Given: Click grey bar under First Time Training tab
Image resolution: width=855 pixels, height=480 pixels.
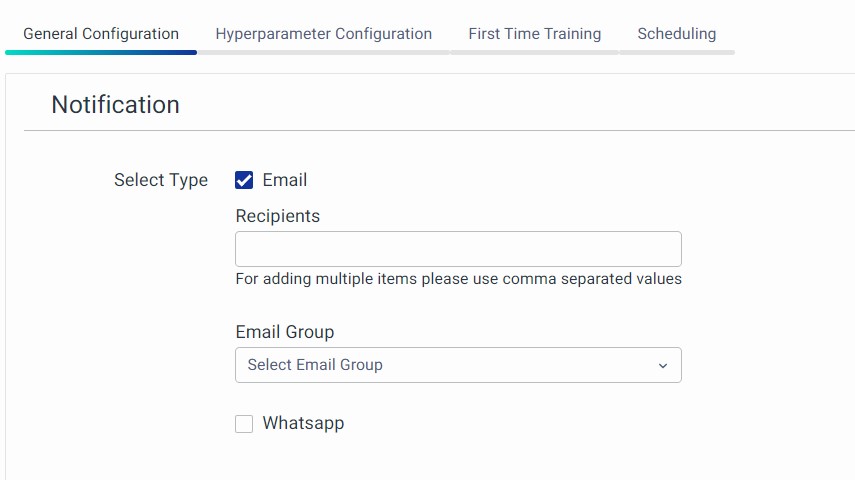Looking at the screenshot, I should click(x=534, y=52).
